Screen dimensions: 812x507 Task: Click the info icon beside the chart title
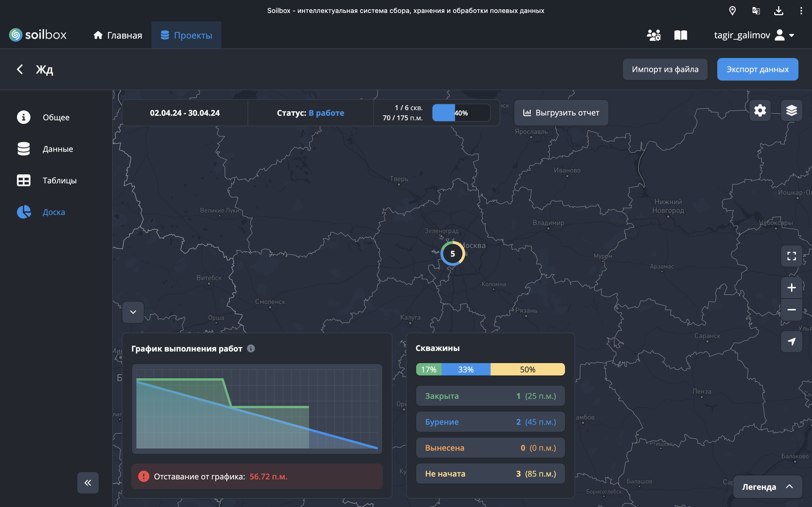[251, 348]
